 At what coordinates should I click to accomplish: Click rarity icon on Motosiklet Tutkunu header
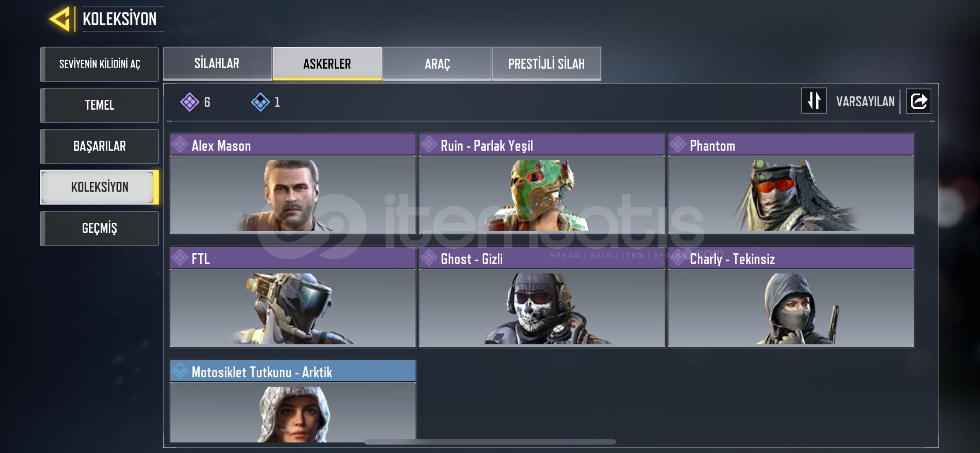pos(180,371)
